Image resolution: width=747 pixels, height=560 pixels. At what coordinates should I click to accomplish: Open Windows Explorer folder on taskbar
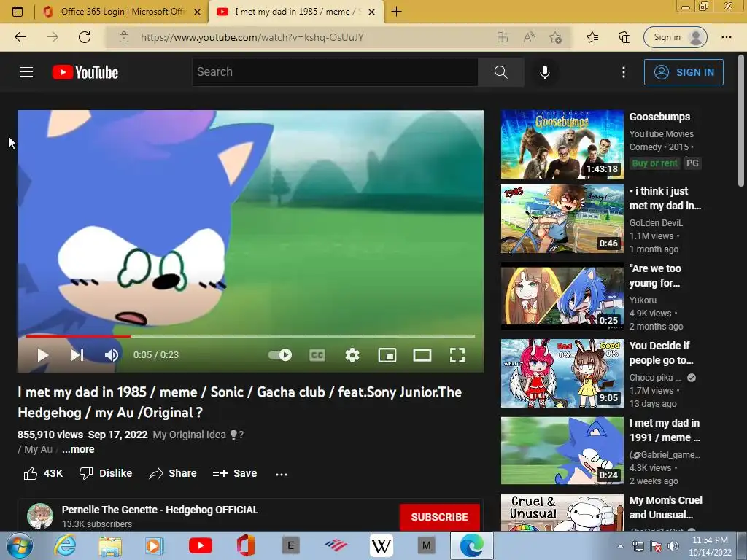tap(110, 545)
